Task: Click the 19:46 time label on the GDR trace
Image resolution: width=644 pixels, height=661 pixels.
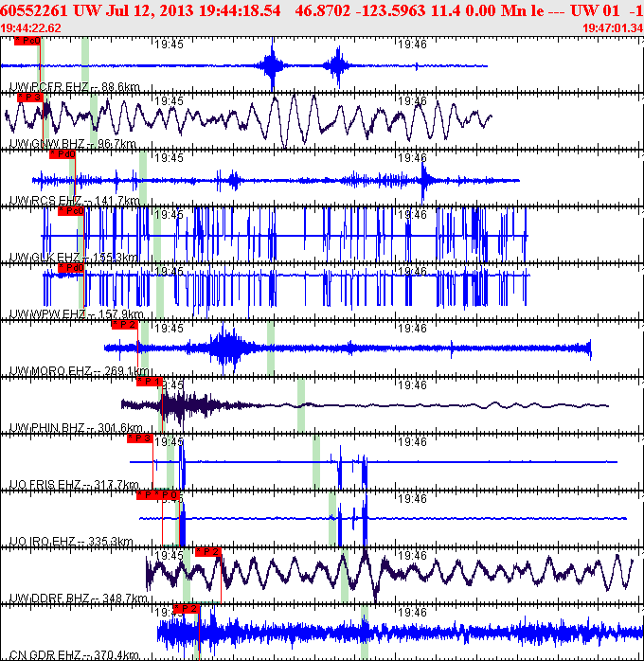Action: tap(413, 613)
